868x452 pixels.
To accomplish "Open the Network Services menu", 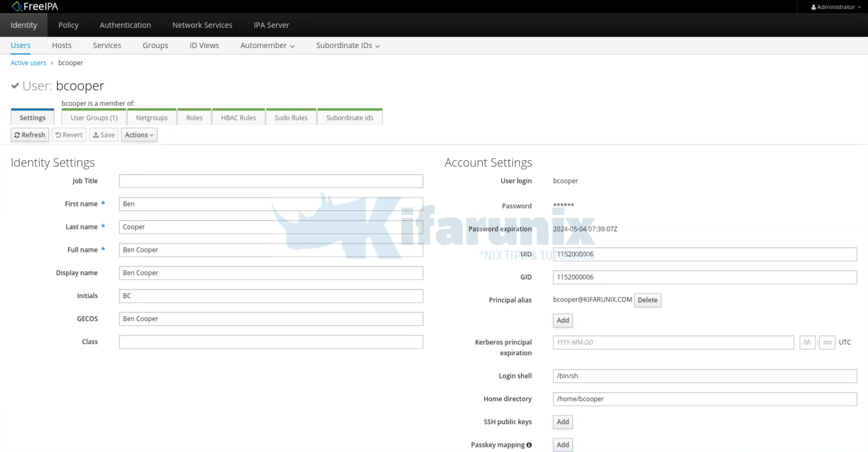I will pos(202,25).
